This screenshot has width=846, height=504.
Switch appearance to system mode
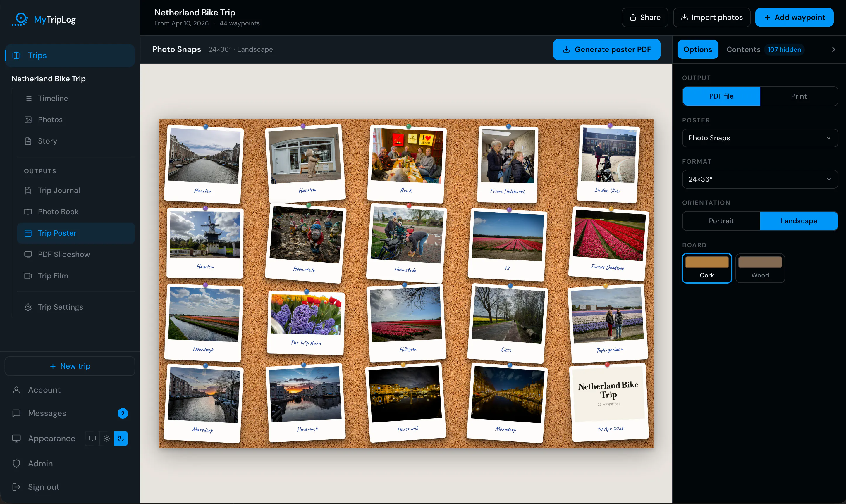(x=92, y=439)
